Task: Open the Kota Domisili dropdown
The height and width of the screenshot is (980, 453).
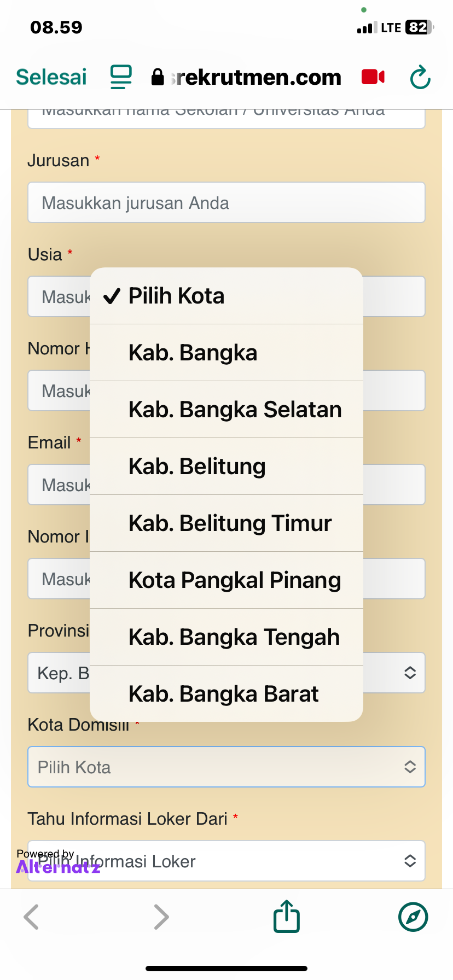Action: pos(226,767)
